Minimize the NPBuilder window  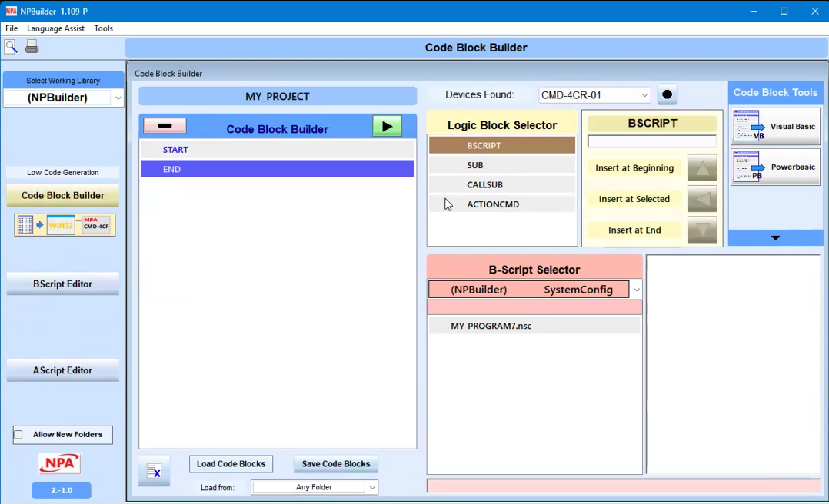(754, 11)
